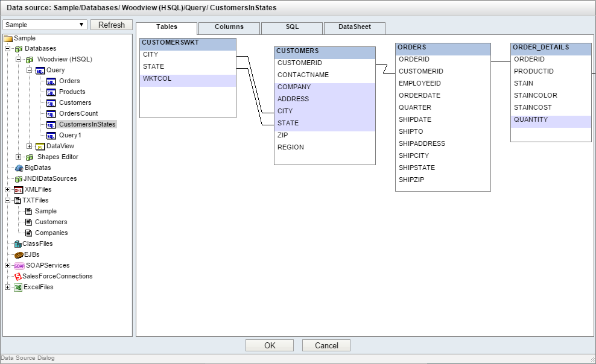Select the Query1 label in tree
The width and height of the screenshot is (596, 364).
point(70,135)
